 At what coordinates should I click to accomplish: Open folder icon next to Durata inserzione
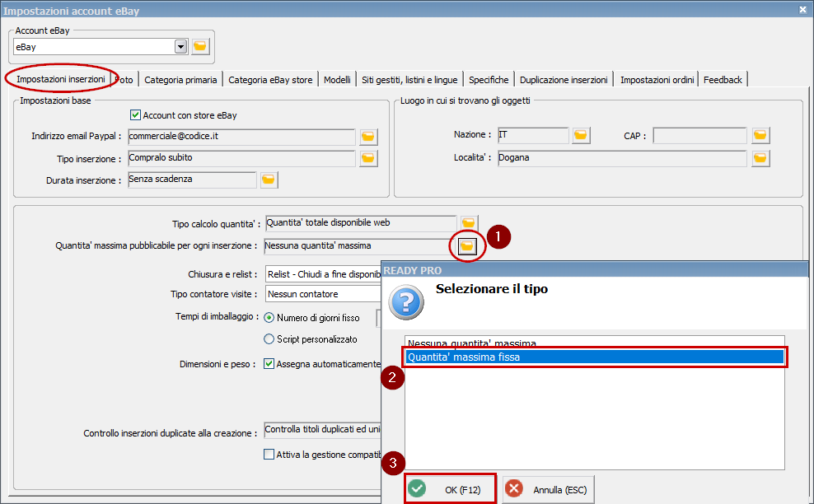coord(269,179)
